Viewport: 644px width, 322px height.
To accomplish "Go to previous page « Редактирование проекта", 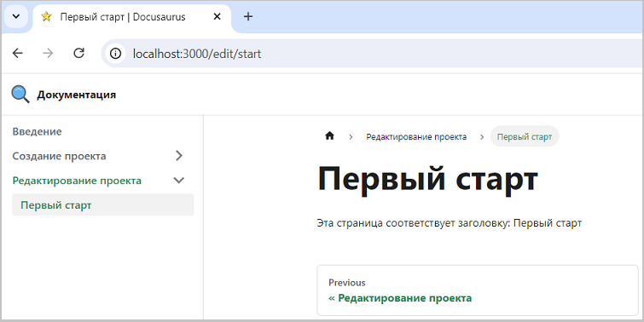I will click(x=478, y=290).
